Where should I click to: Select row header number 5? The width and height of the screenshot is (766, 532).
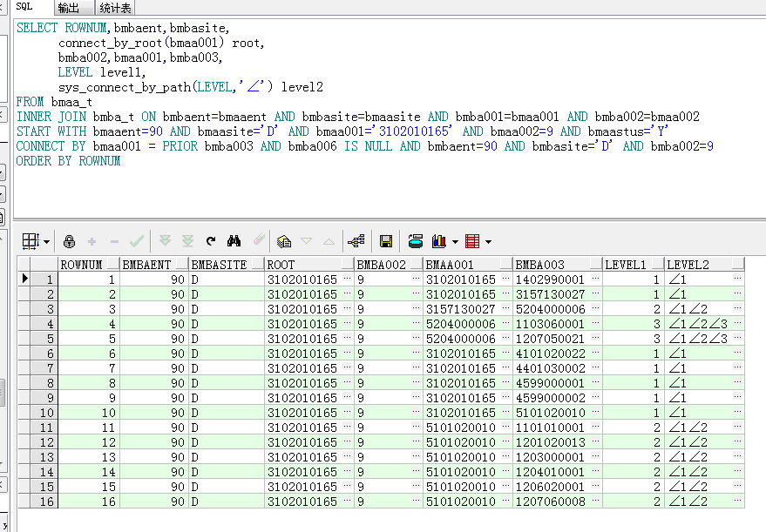44,339
